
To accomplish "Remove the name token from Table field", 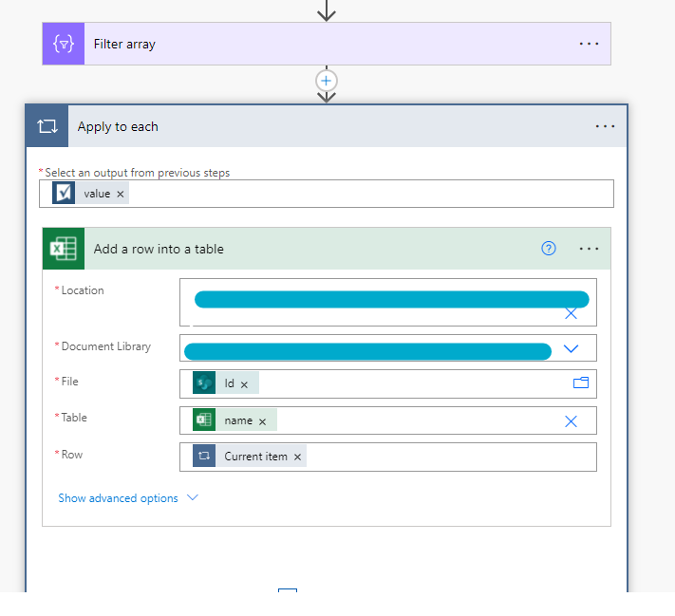I will (x=263, y=420).
